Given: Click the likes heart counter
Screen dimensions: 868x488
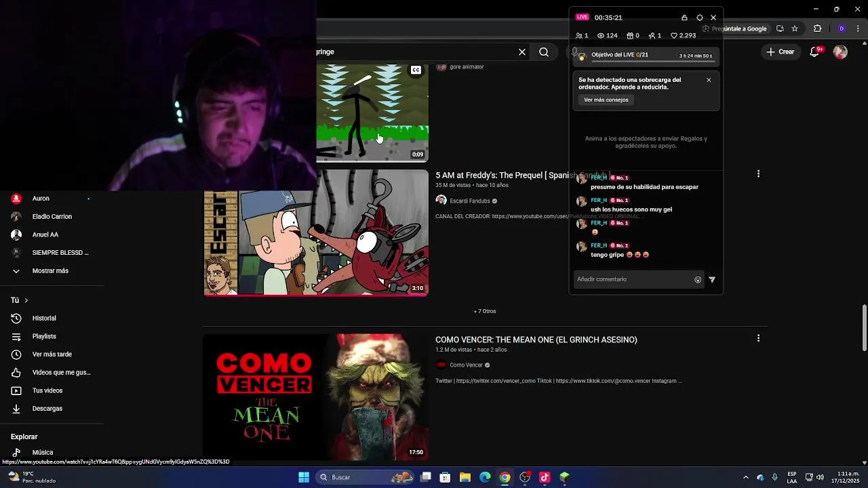Looking at the screenshot, I should click(x=683, y=35).
